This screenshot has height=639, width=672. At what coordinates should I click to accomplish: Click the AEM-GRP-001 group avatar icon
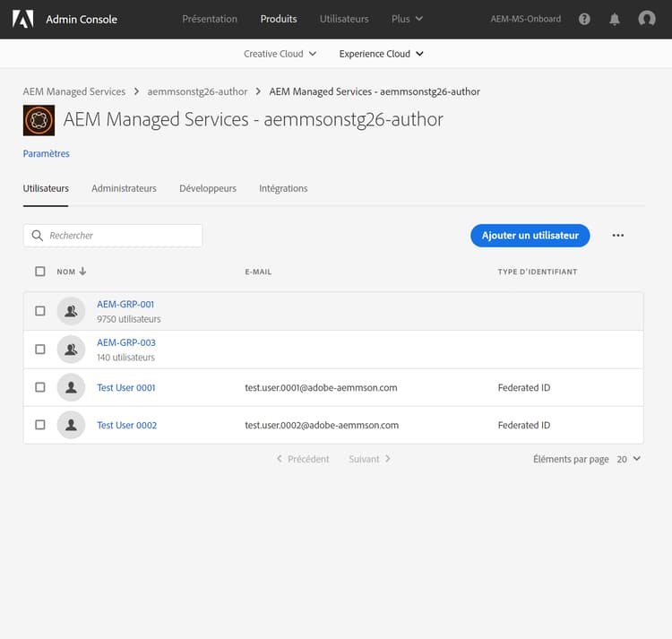(71, 311)
